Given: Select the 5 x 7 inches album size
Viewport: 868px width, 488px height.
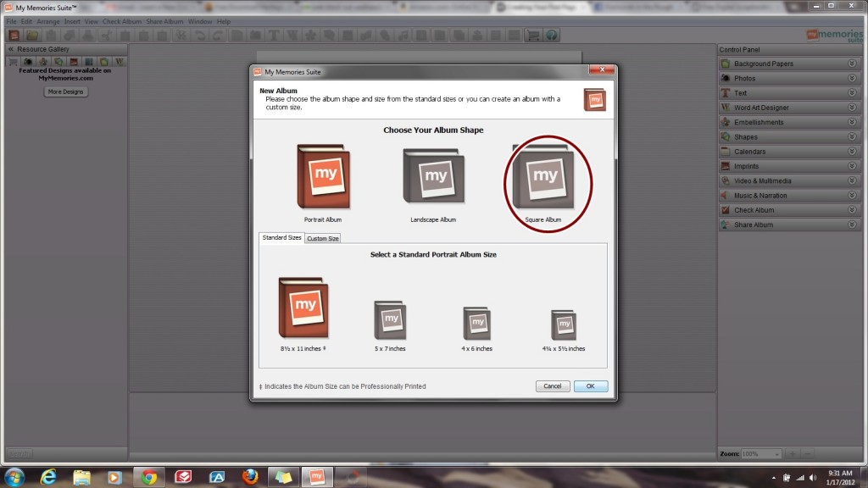Looking at the screenshot, I should [x=390, y=320].
